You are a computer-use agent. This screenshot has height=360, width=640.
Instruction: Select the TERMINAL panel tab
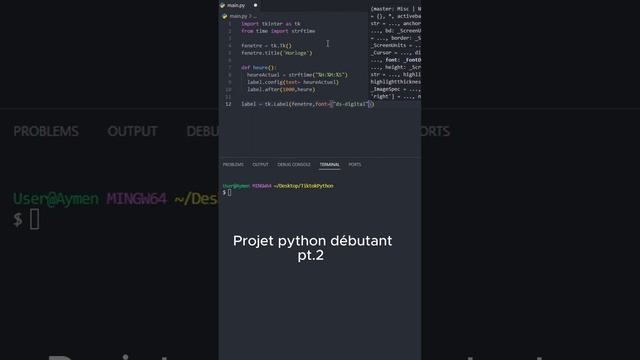tap(329, 164)
